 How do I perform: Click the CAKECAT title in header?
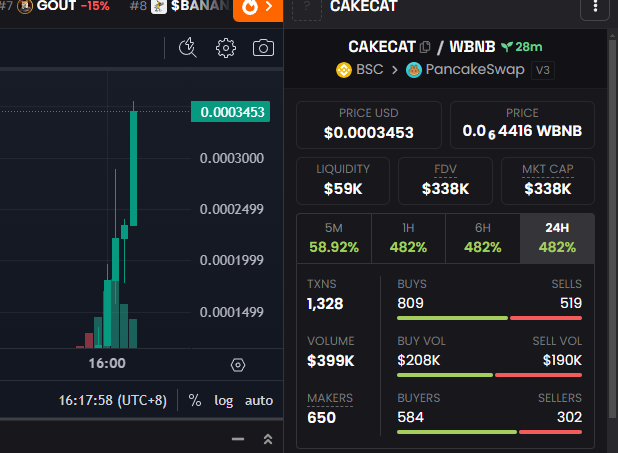363,6
